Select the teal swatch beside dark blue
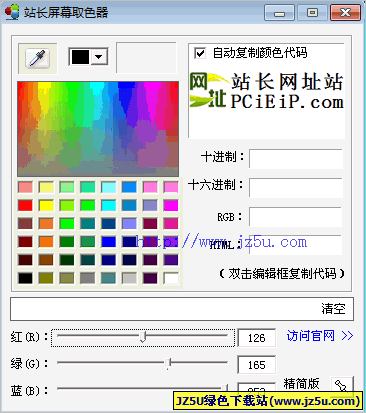366x413 pixels. point(88,224)
